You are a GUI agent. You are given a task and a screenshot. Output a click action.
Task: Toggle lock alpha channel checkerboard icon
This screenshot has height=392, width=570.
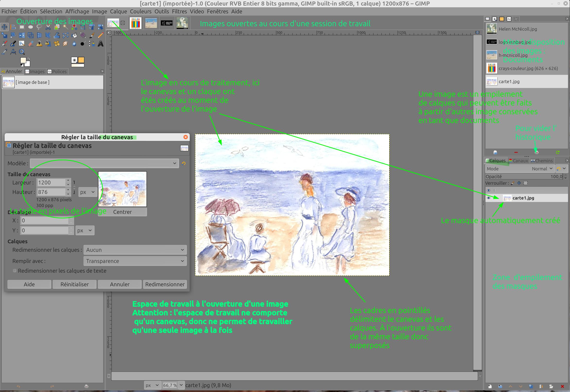(526, 183)
